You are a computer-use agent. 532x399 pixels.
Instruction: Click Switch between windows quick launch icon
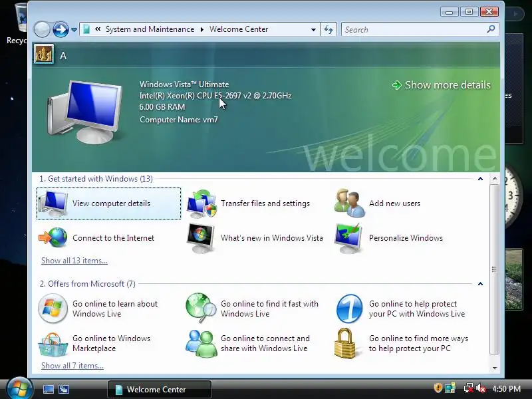pyautogui.click(x=64, y=389)
